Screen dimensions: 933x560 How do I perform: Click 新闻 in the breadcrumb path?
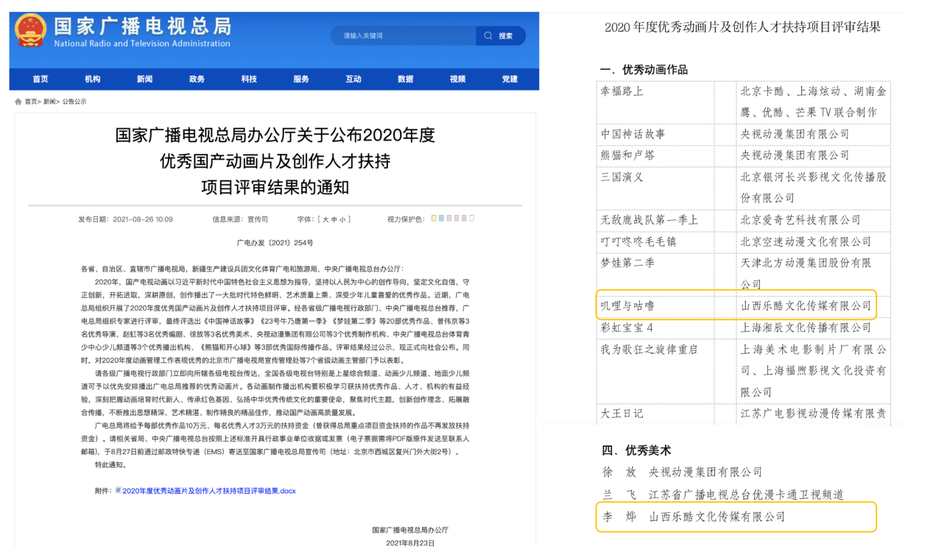click(x=49, y=102)
